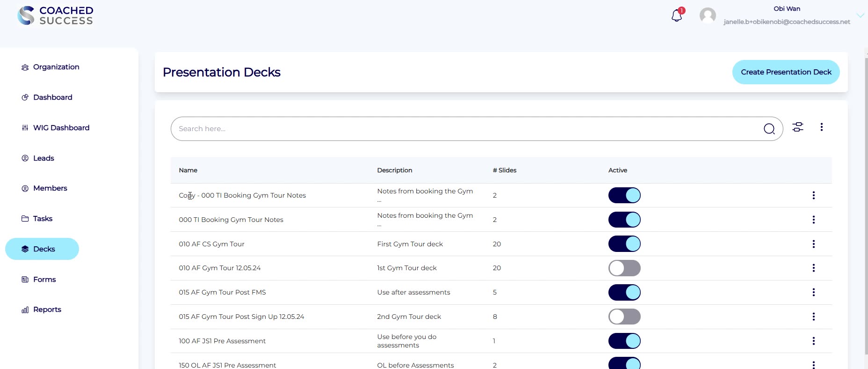Expand actions menu for 100 AF JS1 Pre Assessment
The height and width of the screenshot is (369, 868).
click(813, 341)
